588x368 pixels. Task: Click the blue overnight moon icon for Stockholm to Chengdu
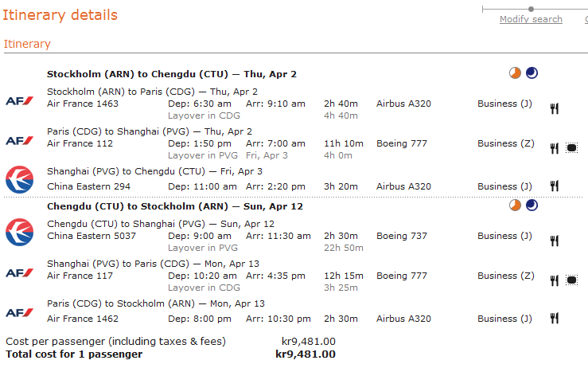pyautogui.click(x=532, y=73)
